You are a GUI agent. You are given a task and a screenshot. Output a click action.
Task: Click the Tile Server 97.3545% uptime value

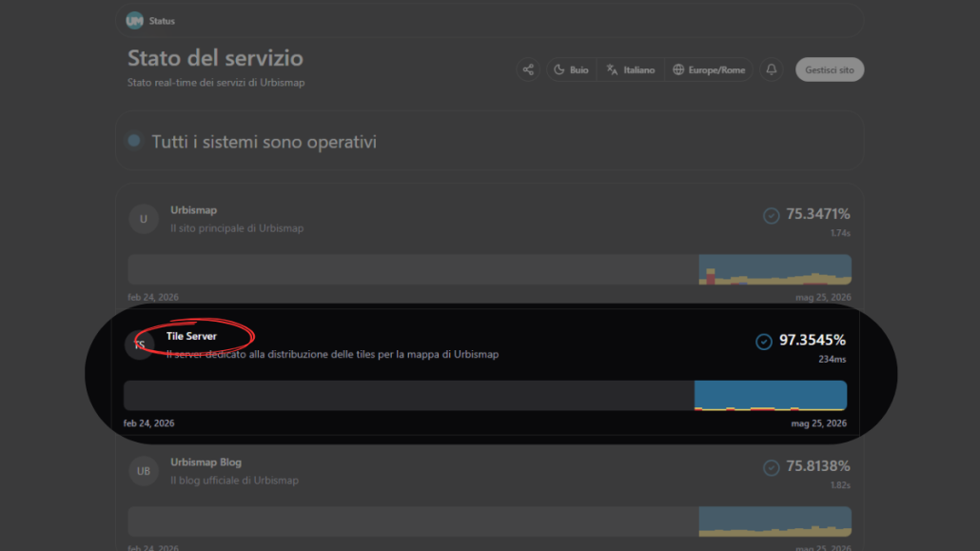(x=813, y=340)
